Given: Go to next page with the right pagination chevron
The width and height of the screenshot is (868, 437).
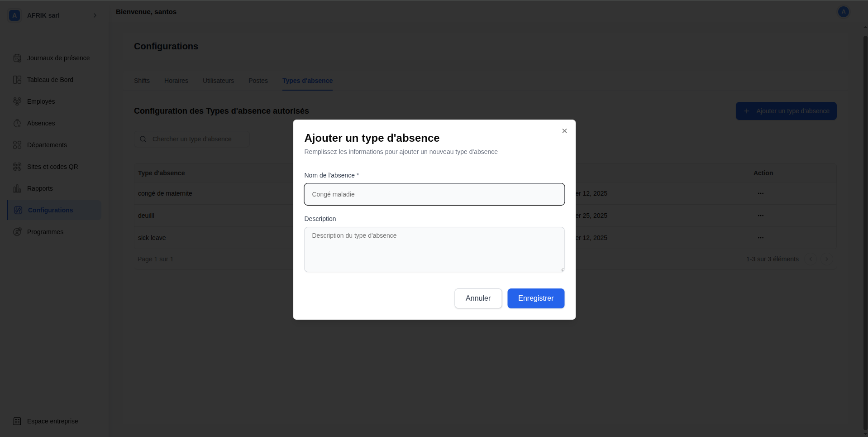Looking at the screenshot, I should click(x=827, y=259).
